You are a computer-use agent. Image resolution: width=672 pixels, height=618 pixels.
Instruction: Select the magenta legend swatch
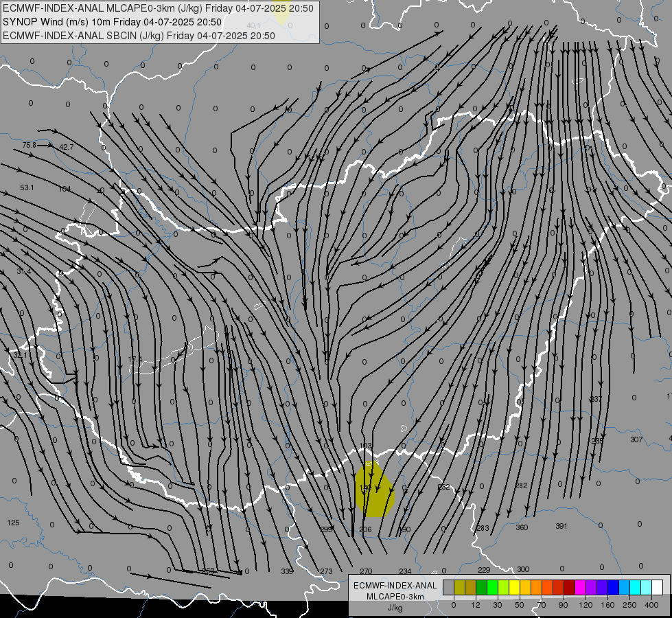point(581,587)
